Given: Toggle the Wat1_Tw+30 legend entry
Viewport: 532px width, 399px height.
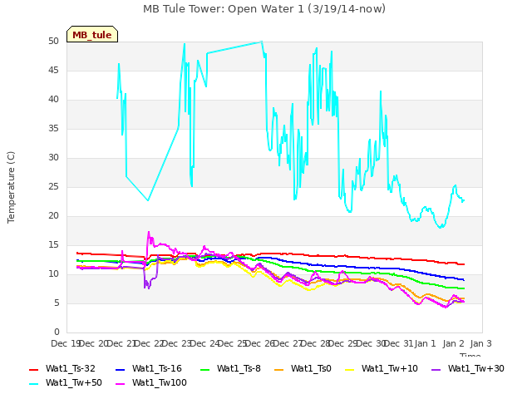Looking at the screenshot, I should [467, 368].
